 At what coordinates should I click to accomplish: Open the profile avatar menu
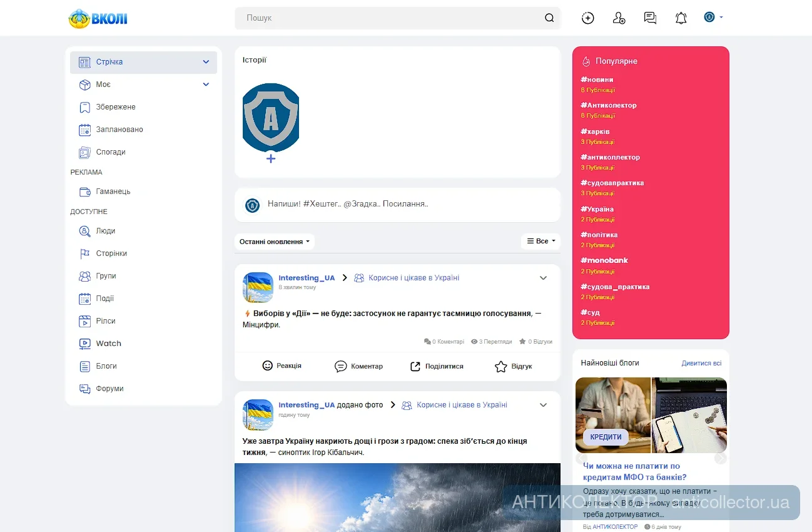(x=713, y=17)
